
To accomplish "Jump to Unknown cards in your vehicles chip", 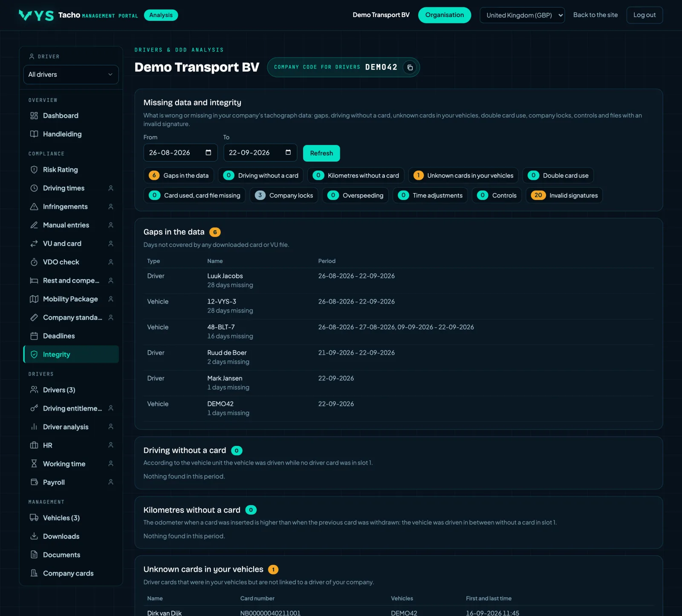I will tap(463, 176).
